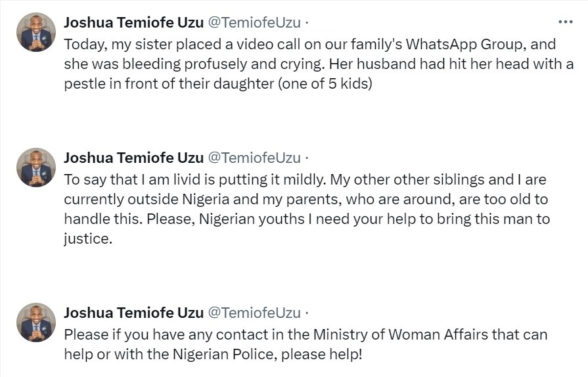Click @TemiofeUzu handle on the video call tweet
This screenshot has width=588, height=377.
point(254,22)
